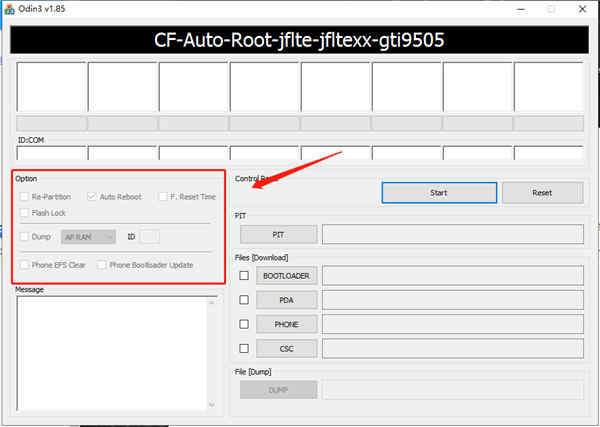Toggle the Re-Partition checkbox
The height and width of the screenshot is (427, 600).
click(x=24, y=197)
